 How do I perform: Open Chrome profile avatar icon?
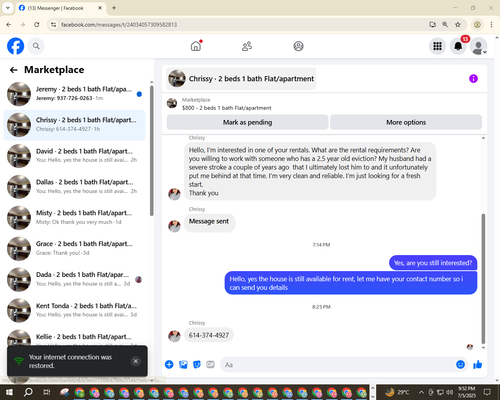[477, 25]
